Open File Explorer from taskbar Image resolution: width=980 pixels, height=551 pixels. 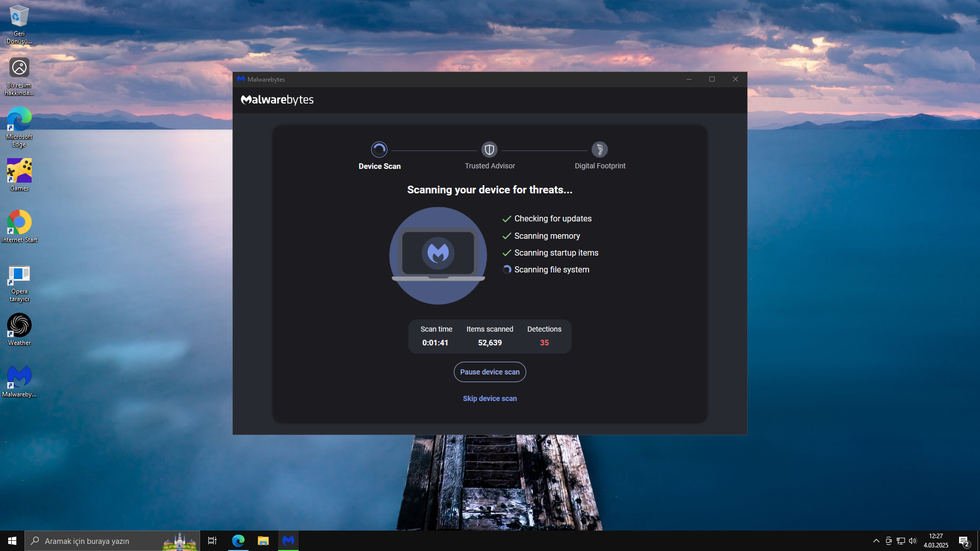[x=263, y=541]
